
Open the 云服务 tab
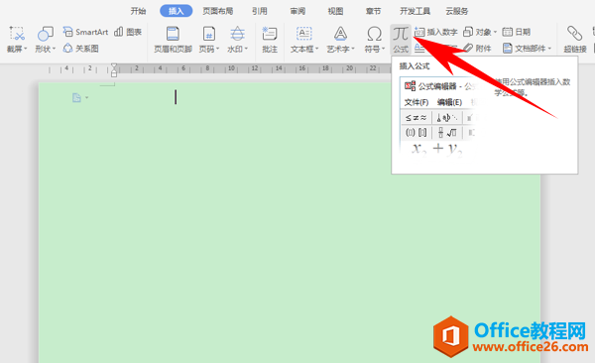(457, 11)
